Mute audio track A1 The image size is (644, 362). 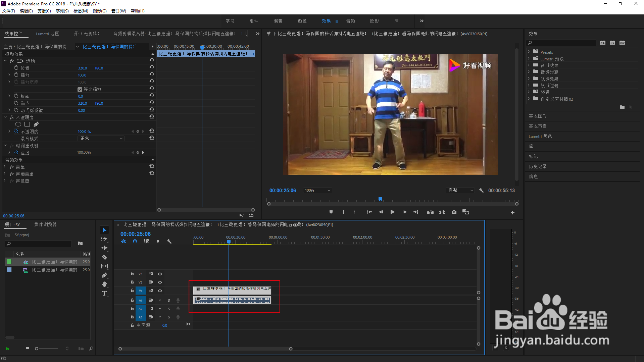160,300
